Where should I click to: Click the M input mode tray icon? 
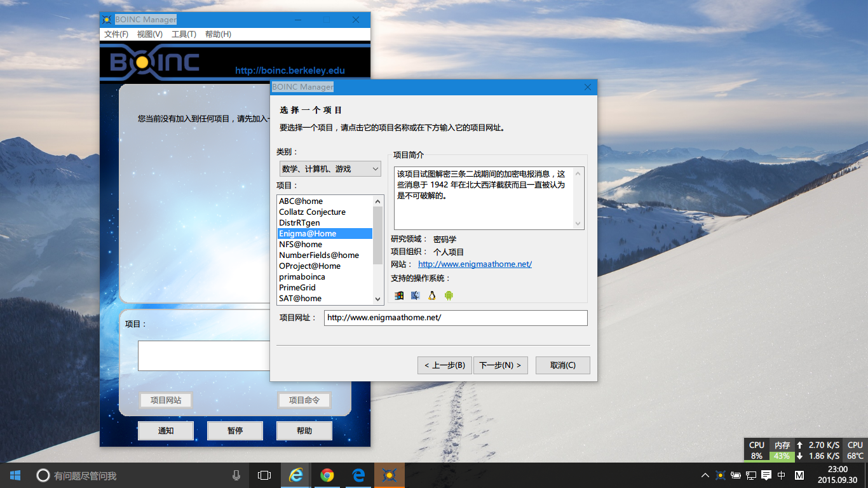(799, 475)
